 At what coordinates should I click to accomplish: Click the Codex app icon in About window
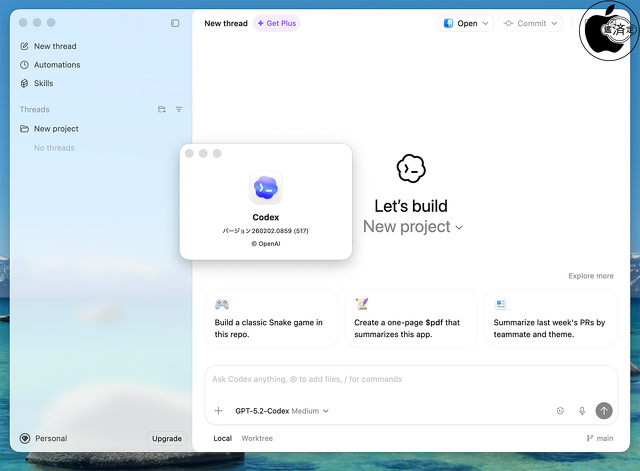coord(266,188)
